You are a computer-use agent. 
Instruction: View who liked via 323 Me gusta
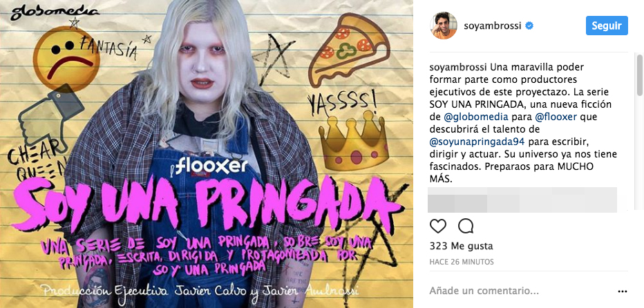[x=461, y=247]
